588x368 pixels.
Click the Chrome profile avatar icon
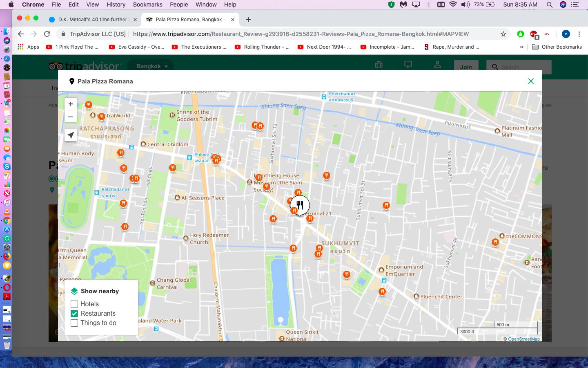click(x=566, y=34)
